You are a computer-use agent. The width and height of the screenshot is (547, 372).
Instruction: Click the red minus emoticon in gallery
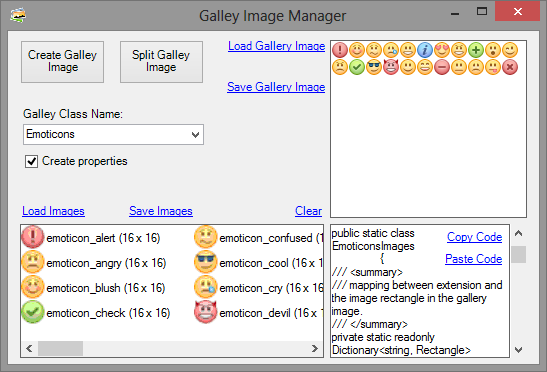click(442, 67)
